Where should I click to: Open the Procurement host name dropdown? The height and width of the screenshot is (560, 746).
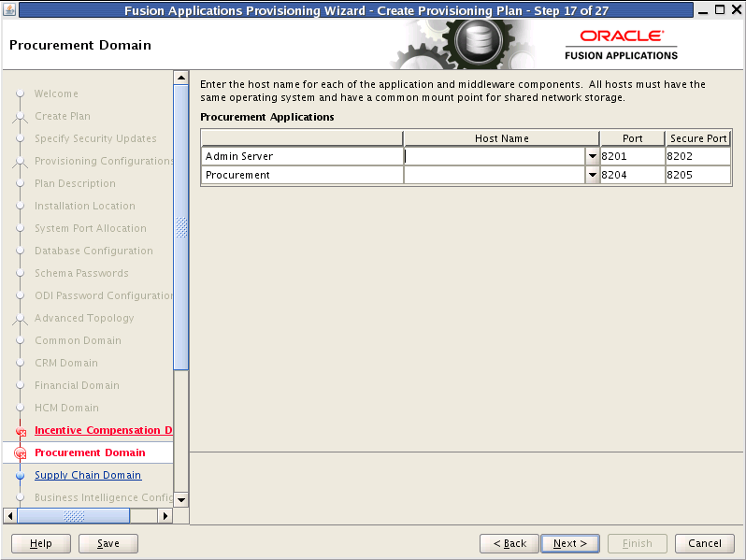[593, 175]
